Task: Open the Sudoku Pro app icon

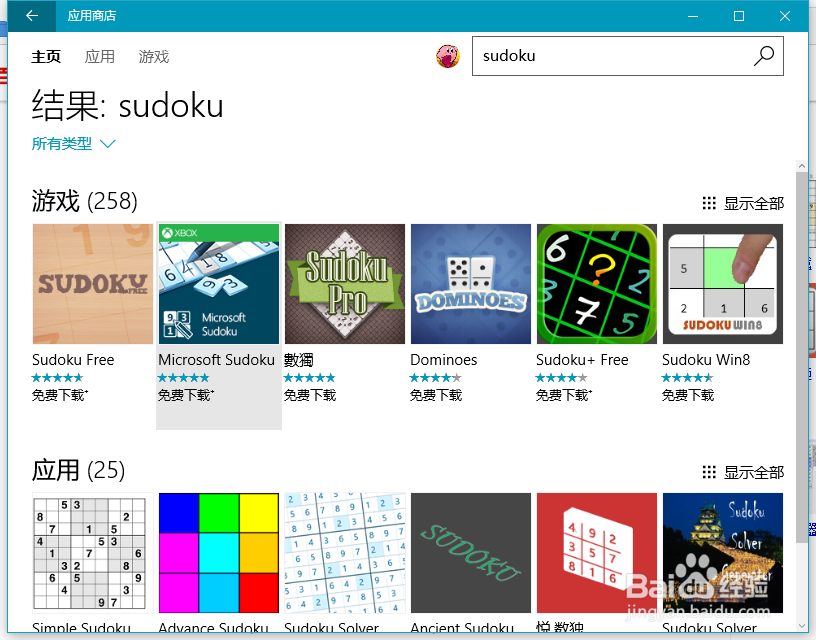Action: point(345,284)
